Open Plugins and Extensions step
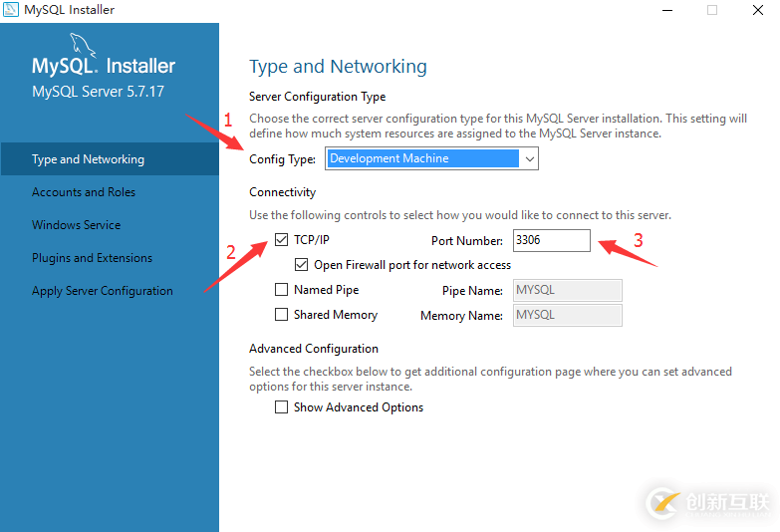 point(92,258)
